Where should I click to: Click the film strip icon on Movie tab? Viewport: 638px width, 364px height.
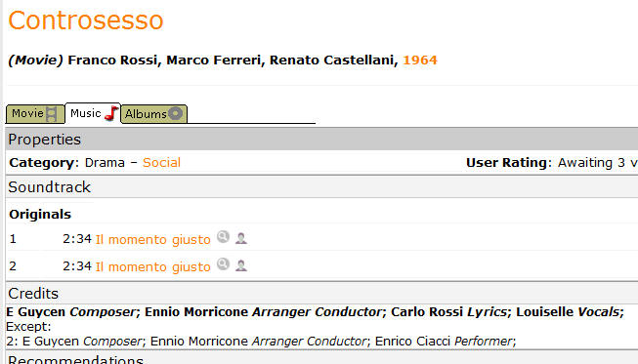point(51,114)
